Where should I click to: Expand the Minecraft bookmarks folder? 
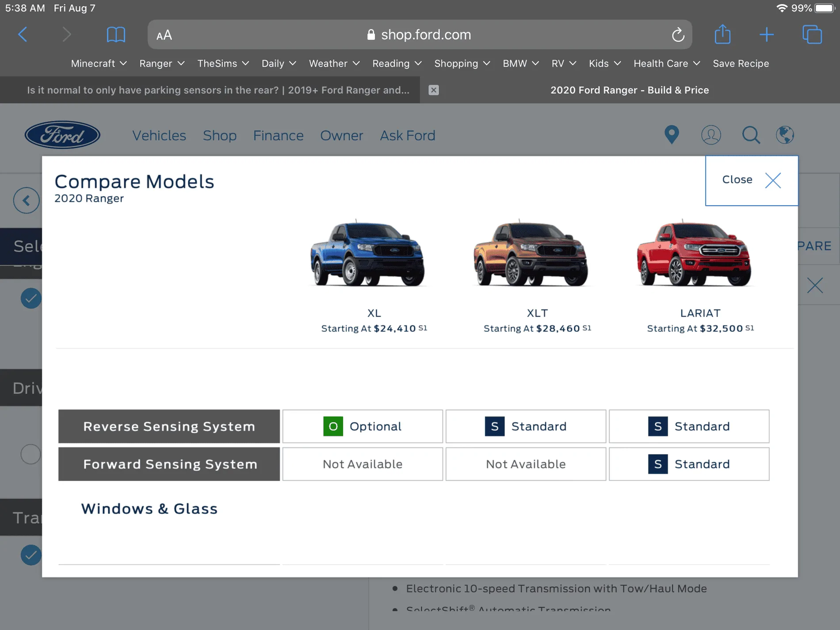point(99,64)
